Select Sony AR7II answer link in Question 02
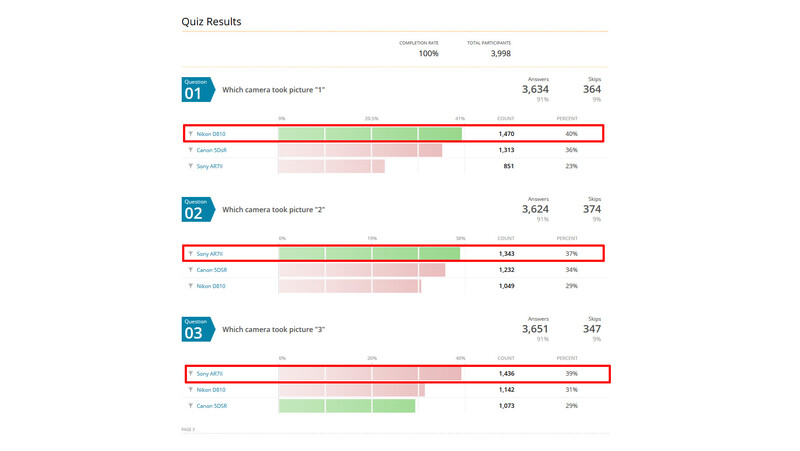Screen dimensions: 800x451 [x=209, y=254]
